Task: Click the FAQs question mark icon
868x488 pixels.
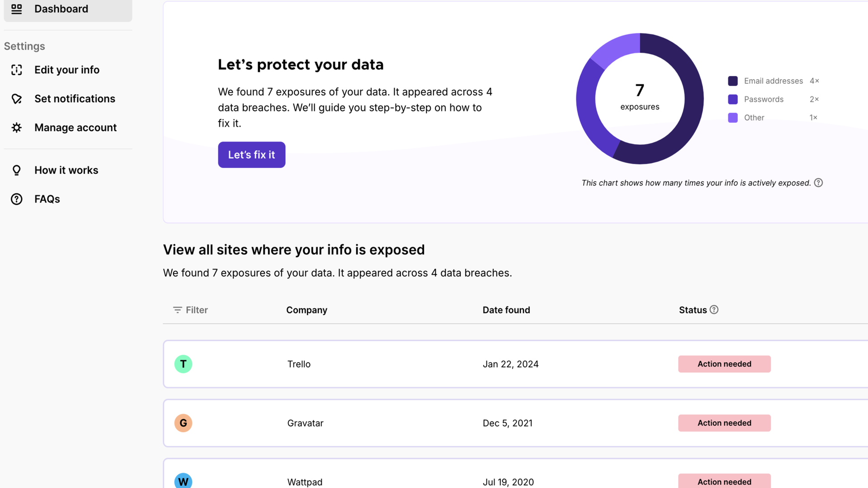Action: (x=17, y=199)
